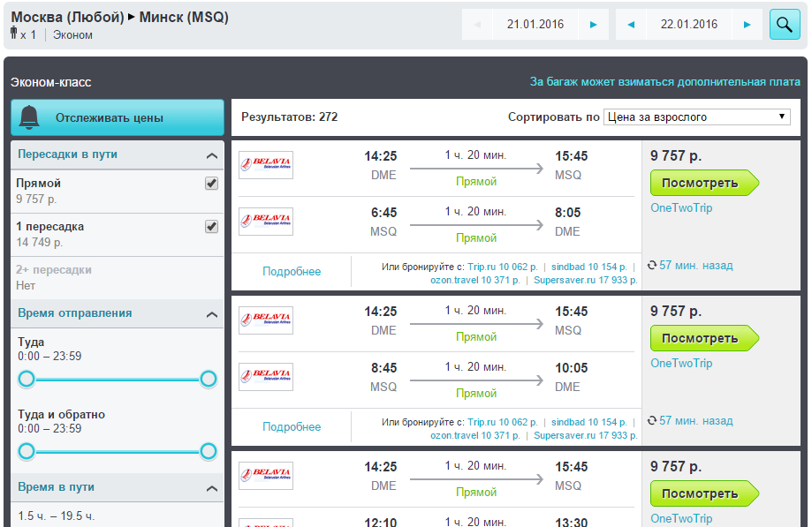Screen dimensions: 812x527
Task: Book first result via ozon.travel 10 371 р.
Action: point(474,280)
